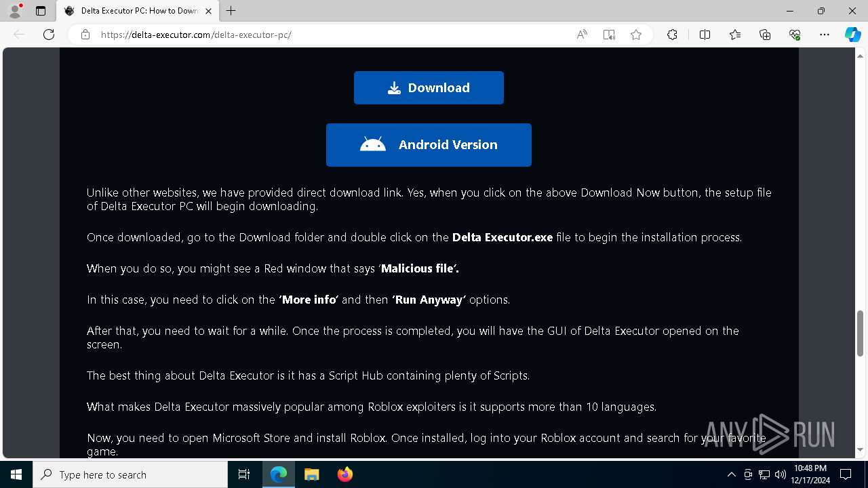Activate Read aloud icon
Viewport: 868px width, 488px height.
point(582,35)
